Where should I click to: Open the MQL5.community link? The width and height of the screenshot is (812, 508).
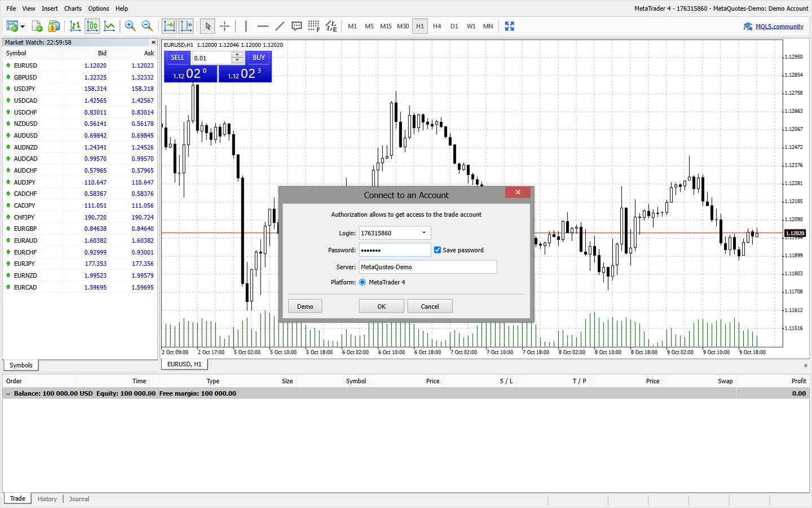779,27
